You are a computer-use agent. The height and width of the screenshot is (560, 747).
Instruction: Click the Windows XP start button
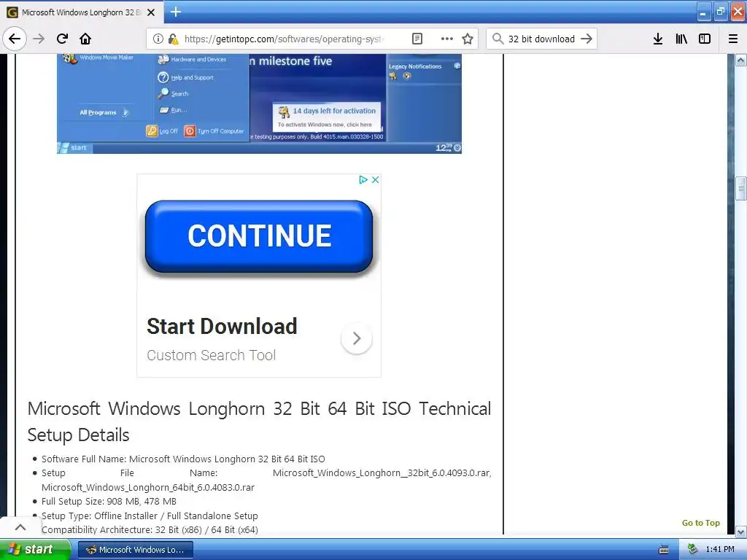(35, 549)
